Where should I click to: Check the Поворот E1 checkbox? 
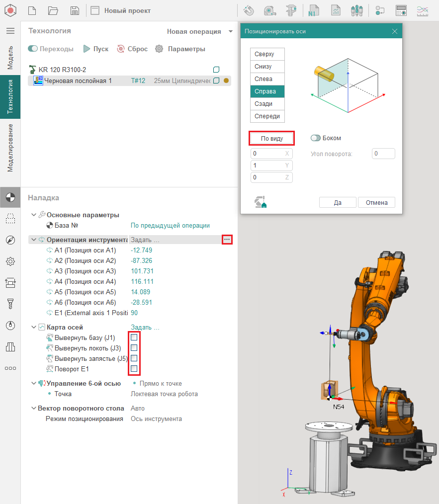click(x=134, y=369)
